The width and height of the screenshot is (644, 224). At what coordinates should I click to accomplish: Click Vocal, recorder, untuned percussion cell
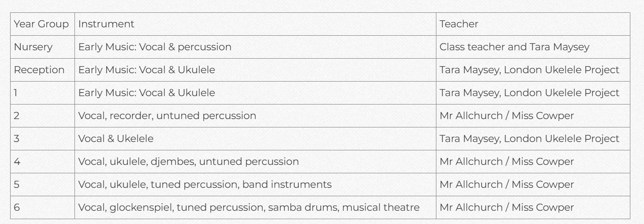(255, 116)
